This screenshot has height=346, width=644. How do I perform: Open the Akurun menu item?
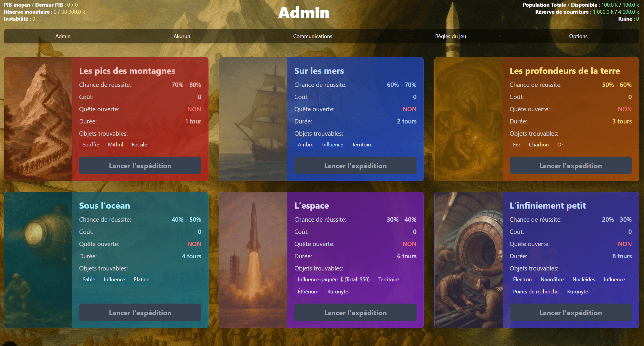click(x=182, y=36)
